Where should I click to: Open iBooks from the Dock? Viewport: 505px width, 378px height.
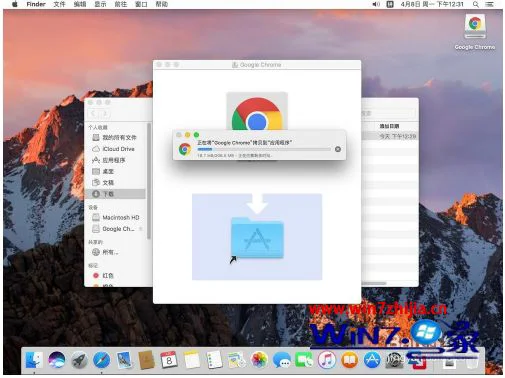(x=349, y=360)
